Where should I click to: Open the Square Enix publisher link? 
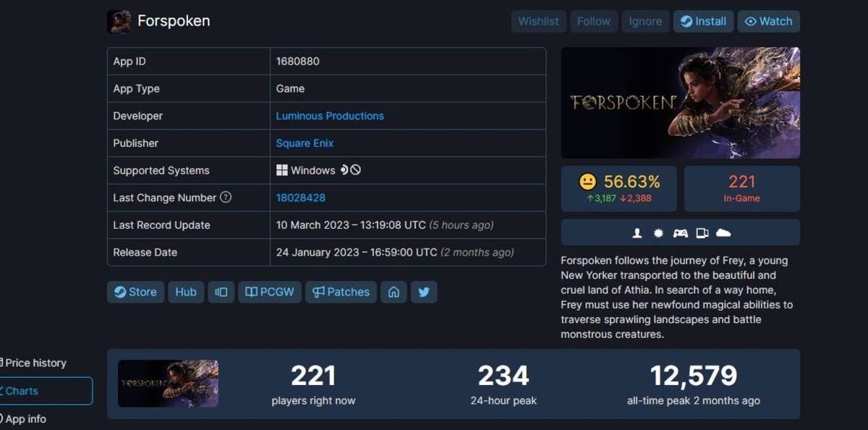tap(305, 143)
